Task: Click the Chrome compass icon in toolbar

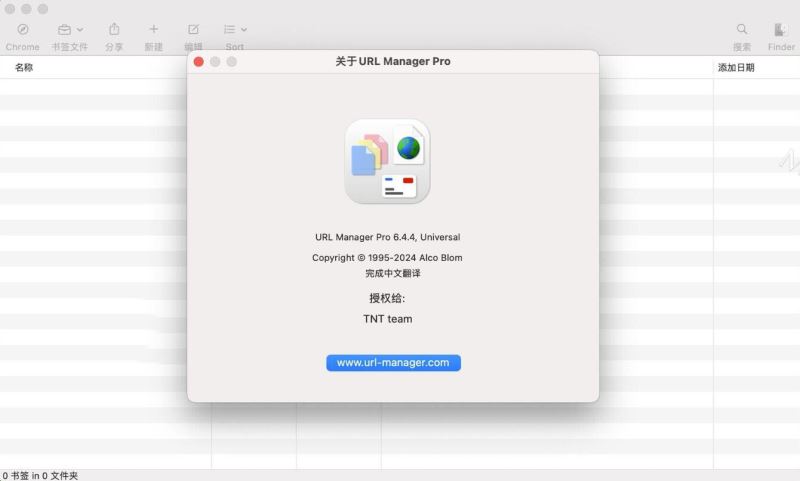Action: pos(22,30)
